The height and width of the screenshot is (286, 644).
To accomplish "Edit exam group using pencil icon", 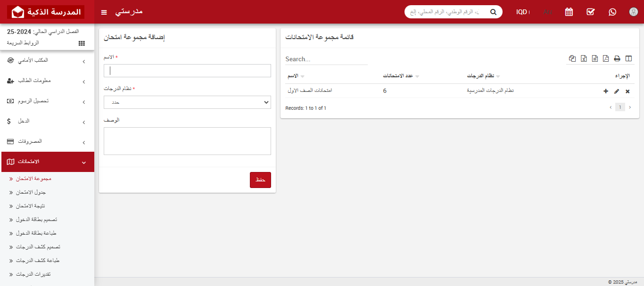I will pyautogui.click(x=617, y=91).
